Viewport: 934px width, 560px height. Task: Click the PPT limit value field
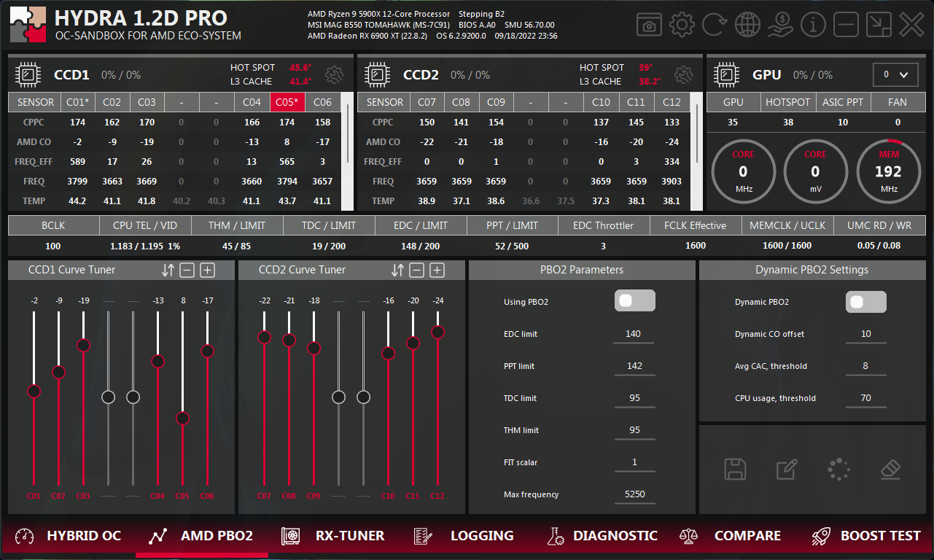click(x=634, y=367)
